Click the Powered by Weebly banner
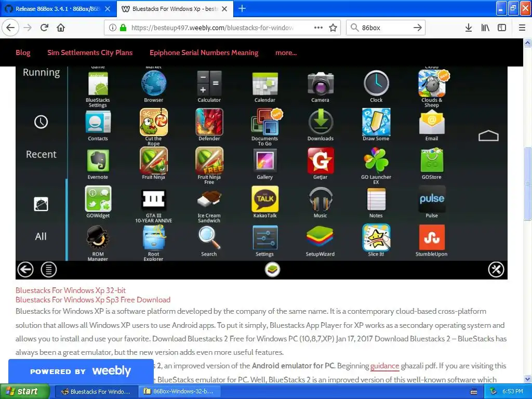This screenshot has height=399, width=532. [81, 371]
